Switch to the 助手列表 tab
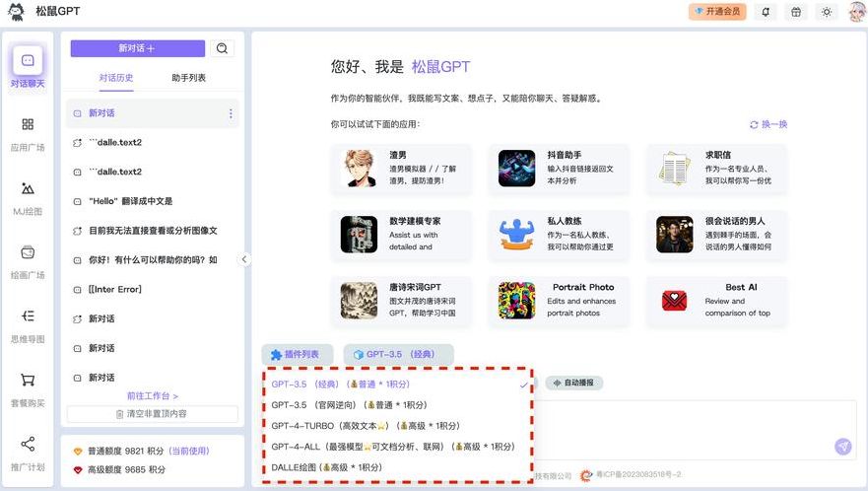 pyautogui.click(x=188, y=78)
